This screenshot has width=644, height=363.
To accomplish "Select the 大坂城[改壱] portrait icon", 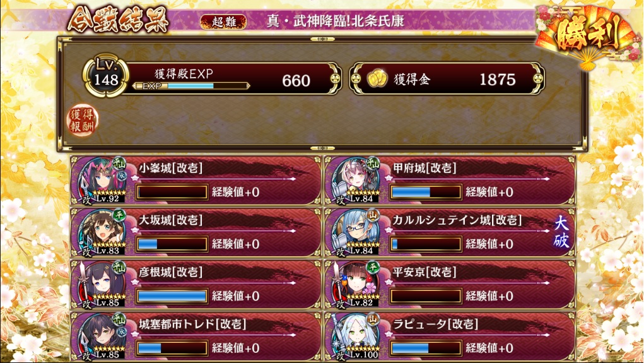I will coord(102,232).
